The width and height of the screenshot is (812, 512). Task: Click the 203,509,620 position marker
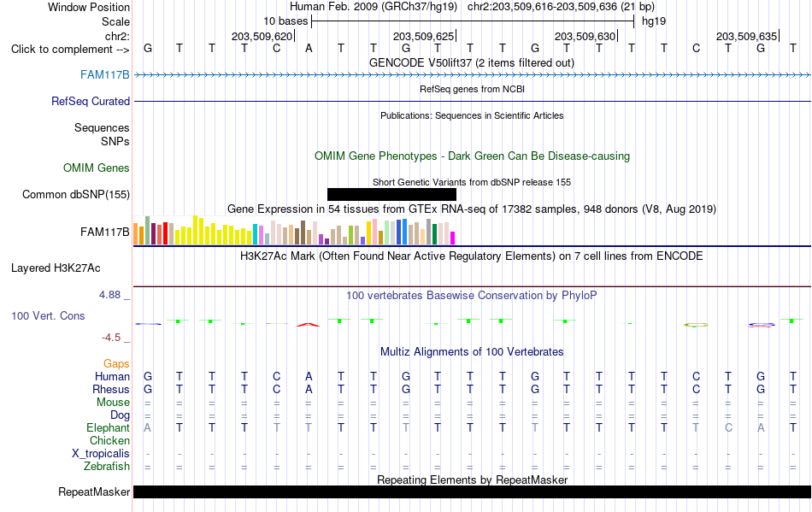(262, 36)
